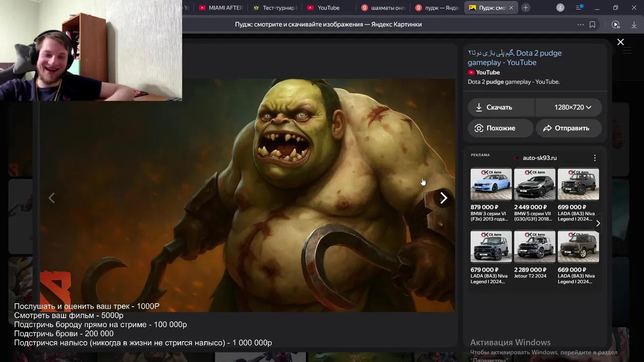Click the video picture-in-picture icon in toolbar
This screenshot has height=362, width=644.
point(615,24)
